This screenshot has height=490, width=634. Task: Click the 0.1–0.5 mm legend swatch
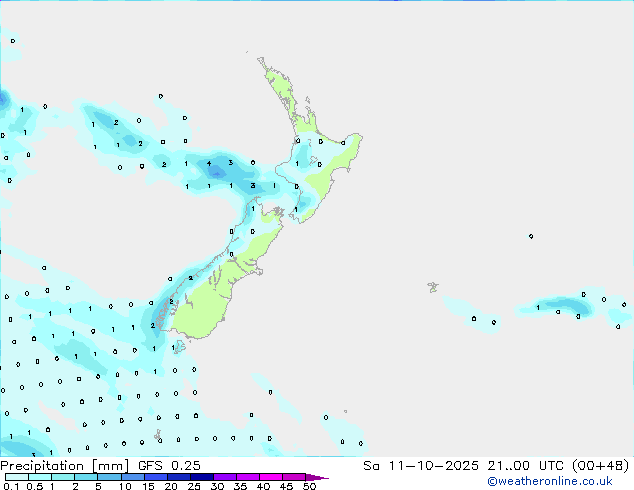(17, 477)
